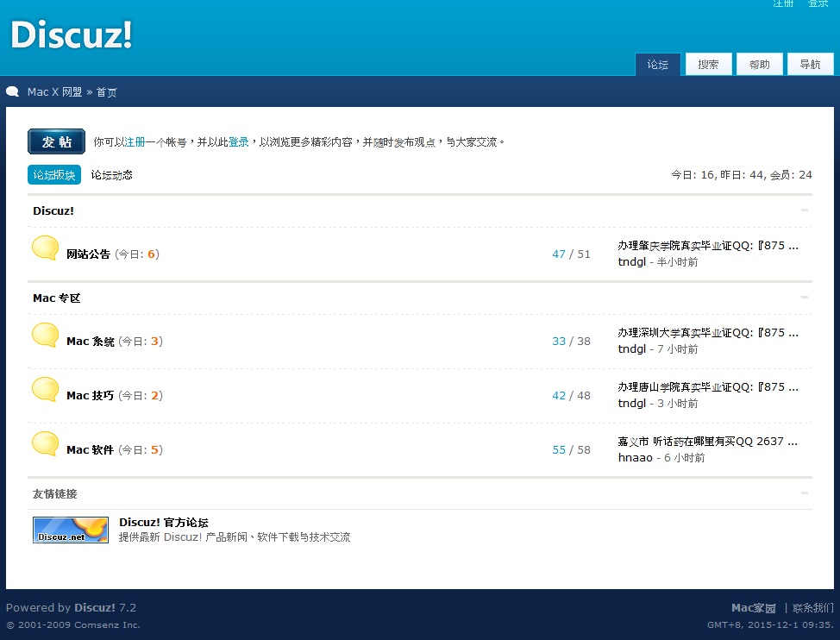Open the Mac家园 footer link
Screen dimensions: 840x640
click(x=754, y=608)
